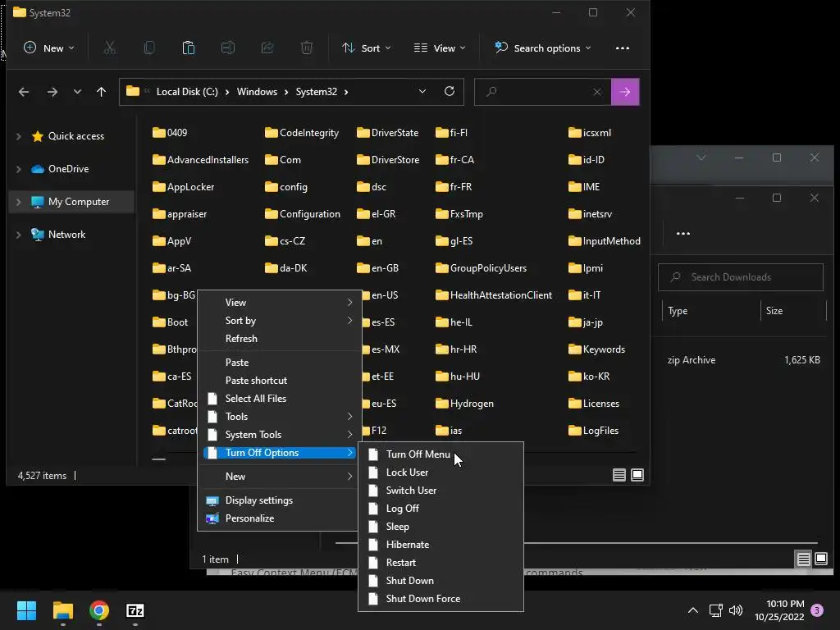Viewport: 840px width, 630px height.
Task: Go back with the left arrow
Action: point(24,92)
